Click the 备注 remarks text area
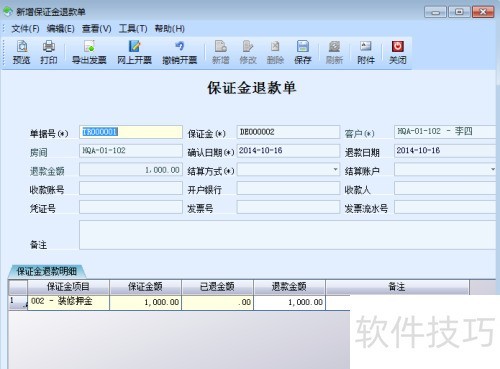The image size is (500, 369). click(288, 235)
